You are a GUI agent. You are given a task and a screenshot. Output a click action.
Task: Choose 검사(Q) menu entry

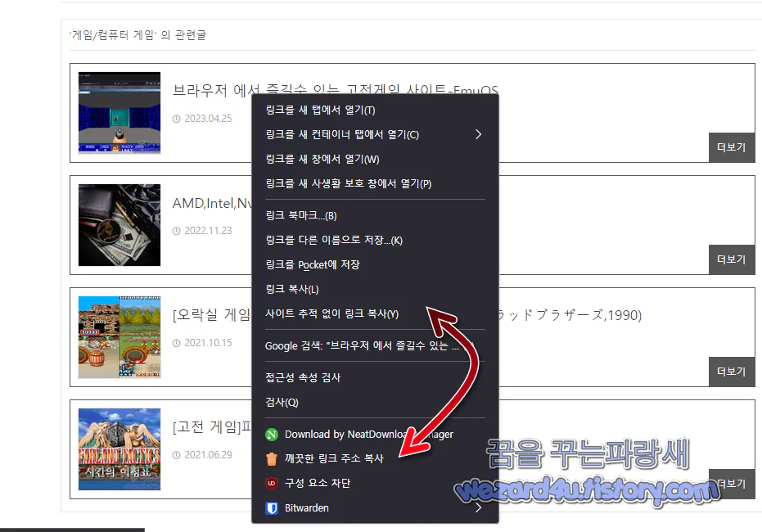pos(375,402)
